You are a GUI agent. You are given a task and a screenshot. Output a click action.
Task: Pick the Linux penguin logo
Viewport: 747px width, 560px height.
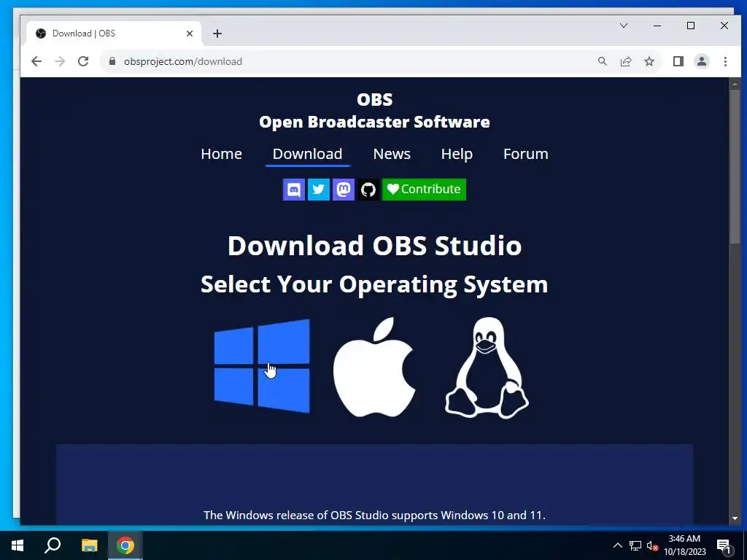[x=487, y=367]
